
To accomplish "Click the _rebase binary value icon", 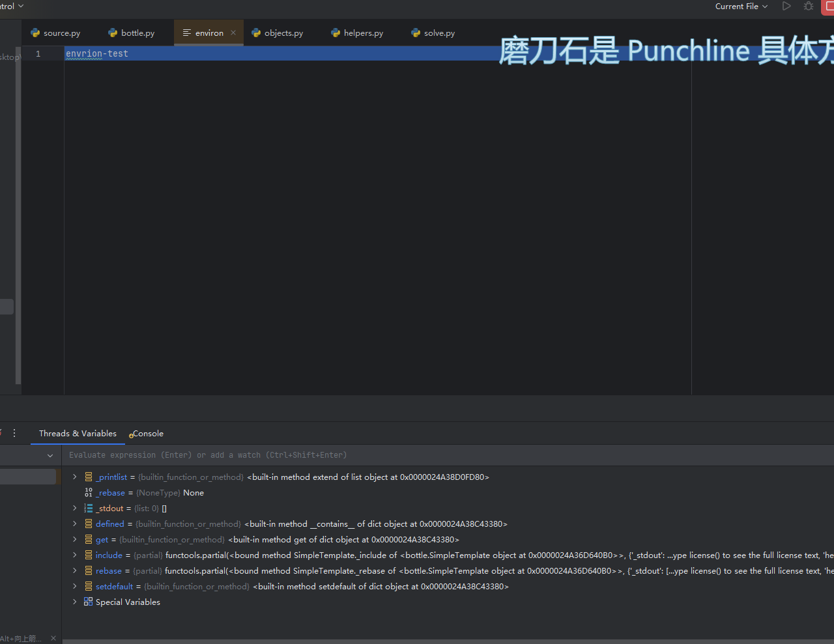I will (x=89, y=492).
